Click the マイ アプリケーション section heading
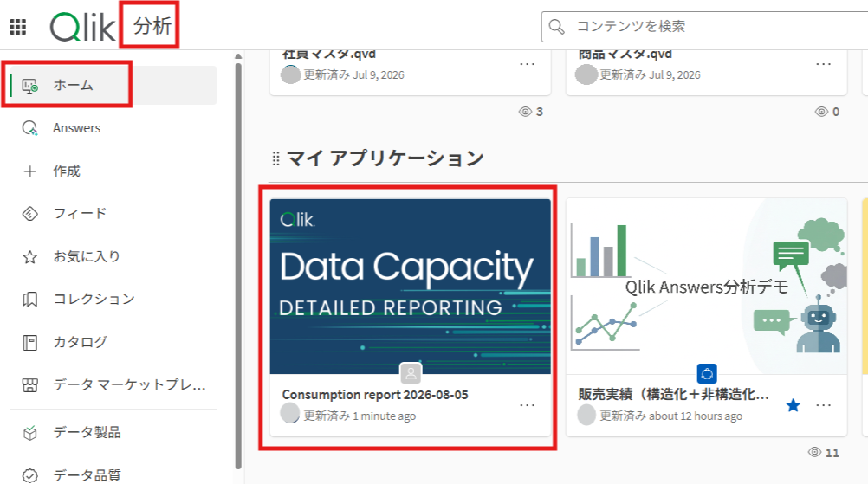The height and width of the screenshot is (484, 868). pyautogui.click(x=385, y=158)
